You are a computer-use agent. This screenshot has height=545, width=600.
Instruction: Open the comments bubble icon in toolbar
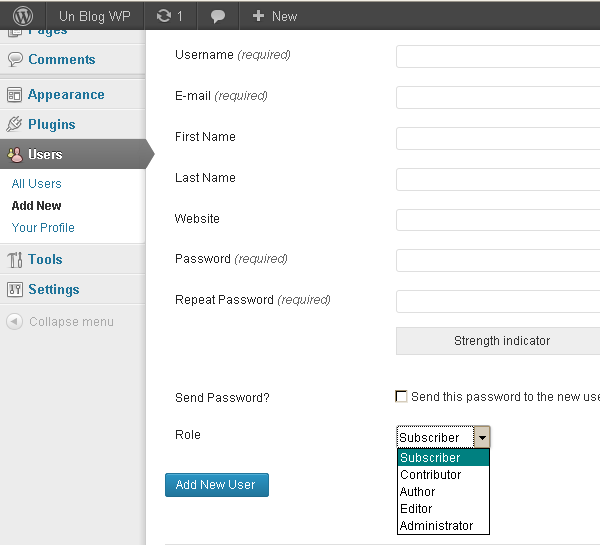(218, 16)
